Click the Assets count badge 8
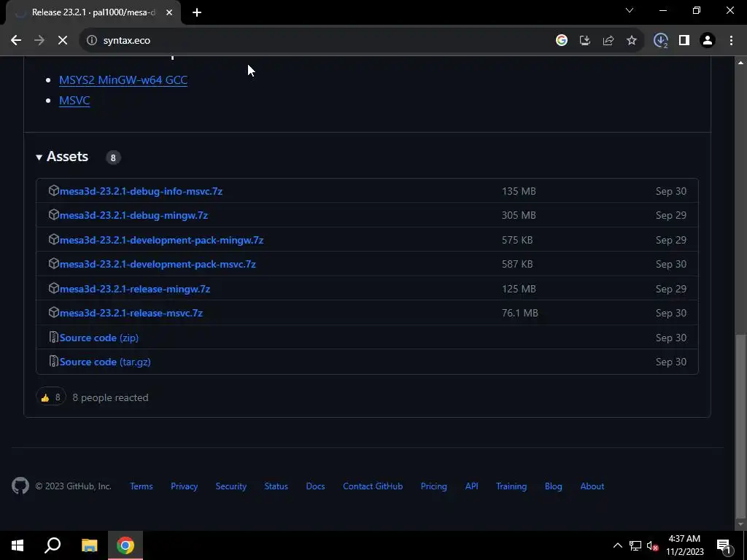 click(113, 157)
